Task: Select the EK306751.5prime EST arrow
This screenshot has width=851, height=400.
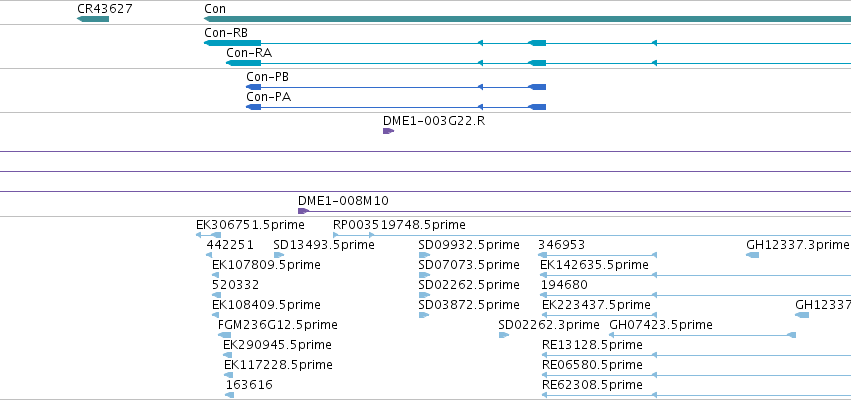Action: click(x=208, y=235)
